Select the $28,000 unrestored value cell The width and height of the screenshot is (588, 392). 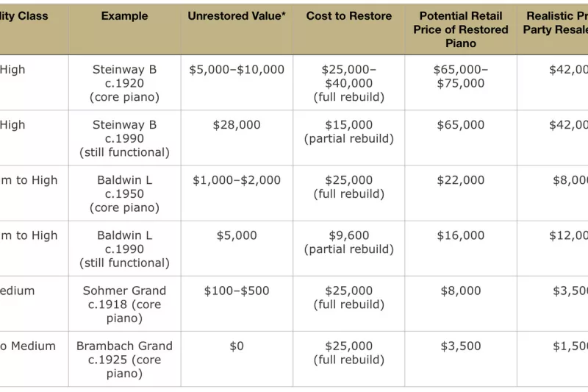click(x=237, y=125)
